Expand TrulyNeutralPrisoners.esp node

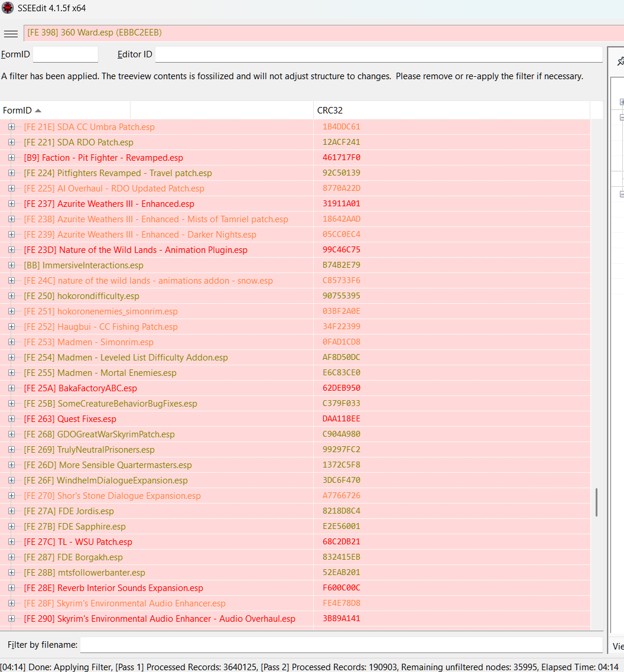click(12, 450)
